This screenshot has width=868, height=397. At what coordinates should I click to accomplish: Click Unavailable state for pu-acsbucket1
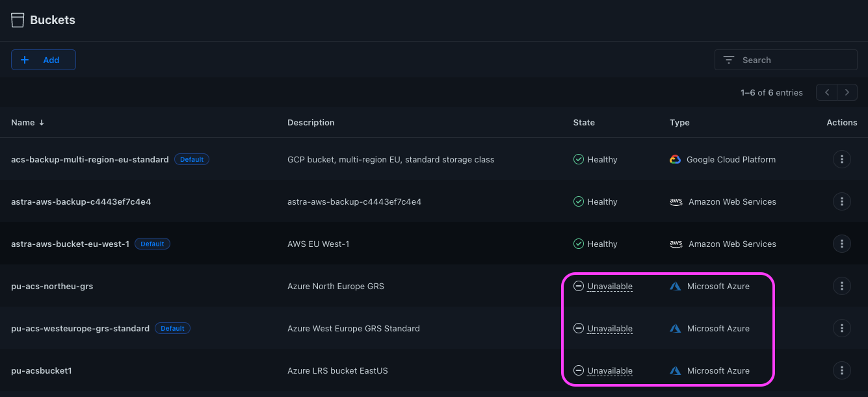[609, 370]
